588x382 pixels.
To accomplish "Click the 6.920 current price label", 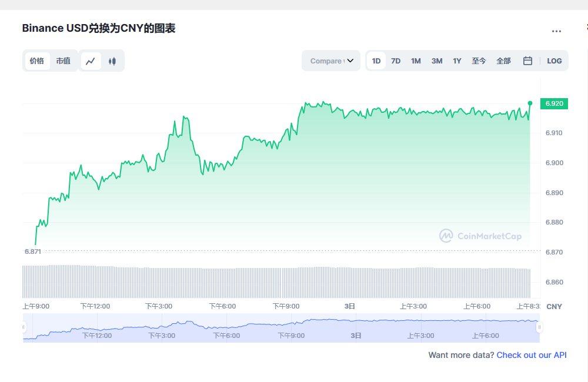I will point(554,103).
